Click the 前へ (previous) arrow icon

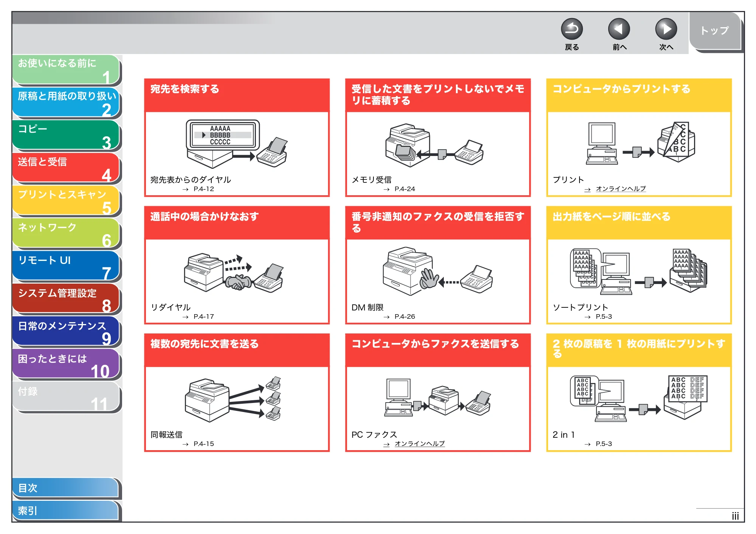[619, 29]
